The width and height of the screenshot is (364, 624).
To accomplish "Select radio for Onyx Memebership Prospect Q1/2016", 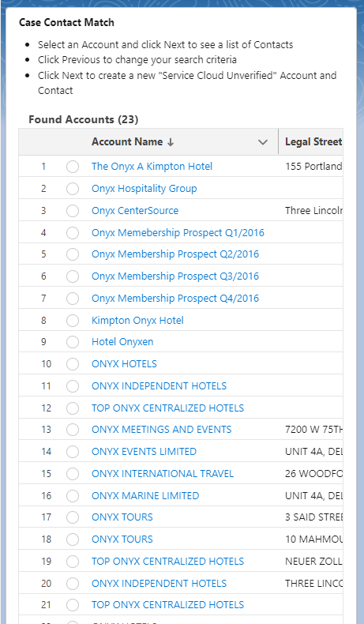I will click(73, 233).
